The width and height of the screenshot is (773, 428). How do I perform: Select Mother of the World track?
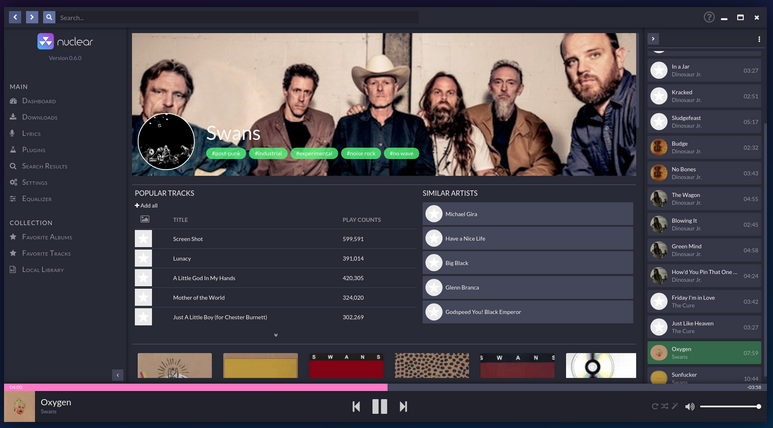coord(275,298)
